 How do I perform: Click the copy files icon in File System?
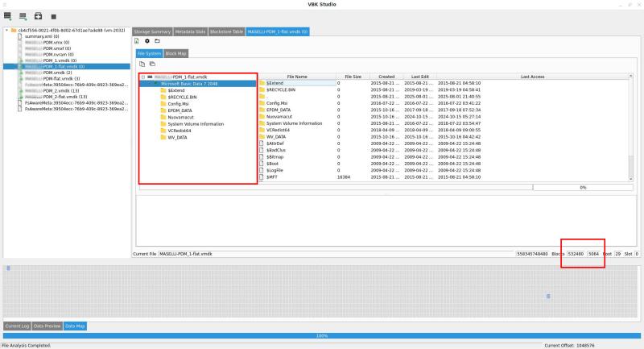(142, 64)
